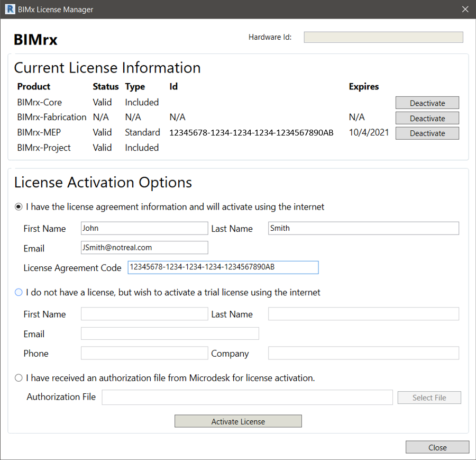Click the First Name field containing John
This screenshot has width=476, height=460.
(144, 228)
